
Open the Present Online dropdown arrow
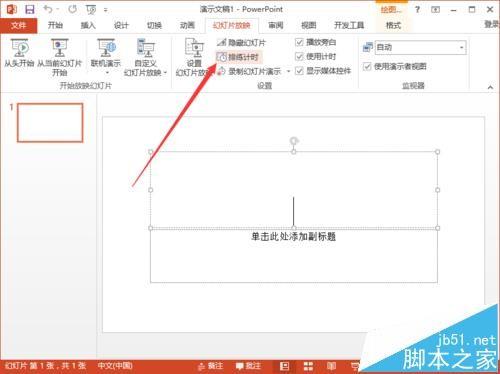[107, 73]
